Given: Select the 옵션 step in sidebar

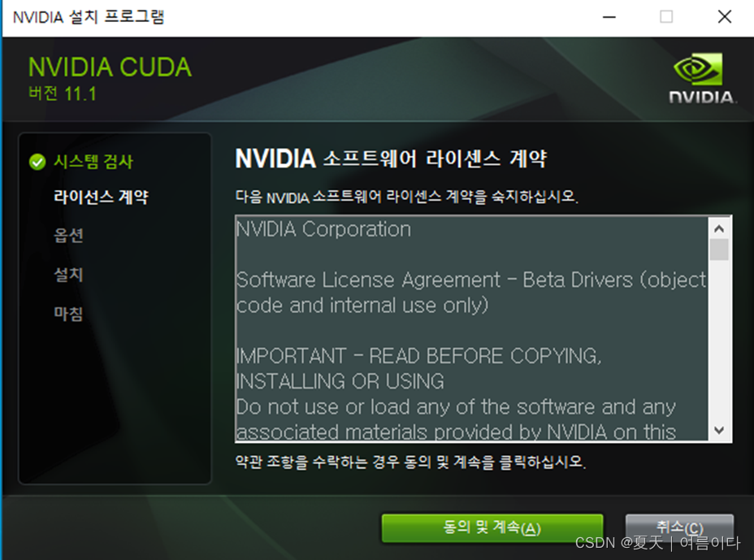Looking at the screenshot, I should point(68,235).
